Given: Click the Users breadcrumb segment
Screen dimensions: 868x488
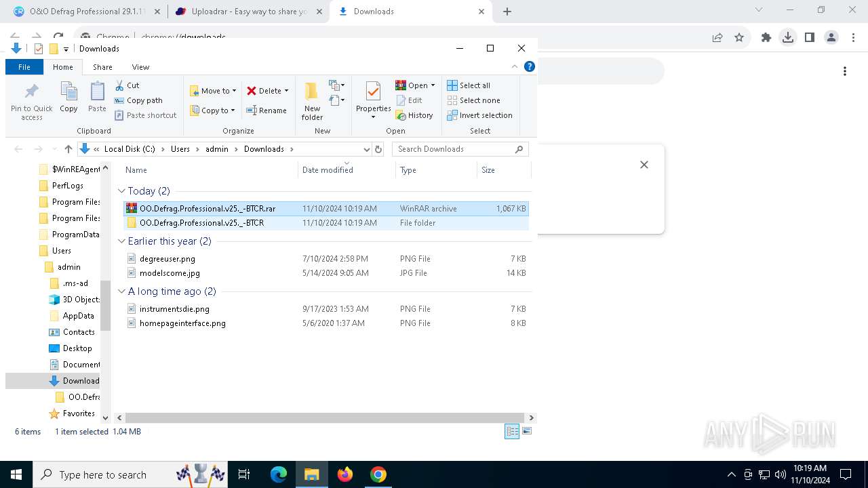Looking at the screenshot, I should click(180, 149).
